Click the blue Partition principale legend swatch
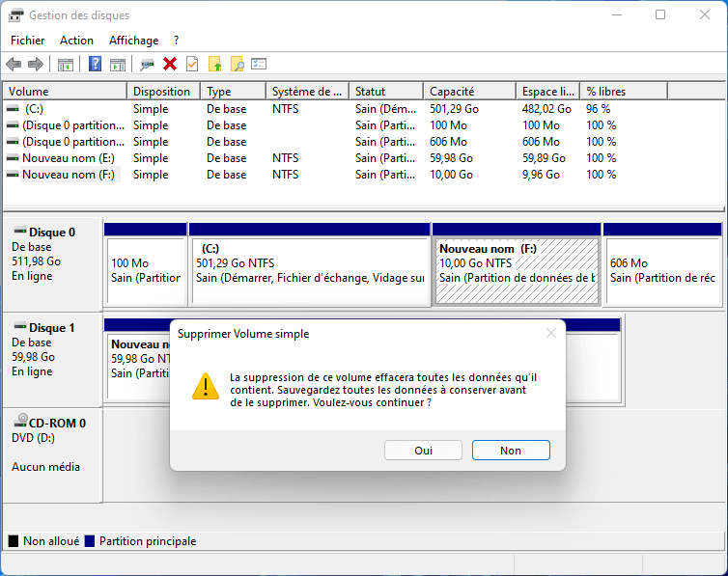Viewport: 728px width, 576px height. (x=90, y=540)
